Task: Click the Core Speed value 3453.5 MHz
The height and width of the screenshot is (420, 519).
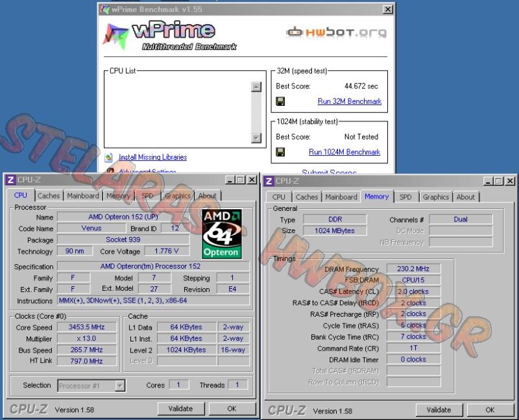Action: tap(87, 327)
